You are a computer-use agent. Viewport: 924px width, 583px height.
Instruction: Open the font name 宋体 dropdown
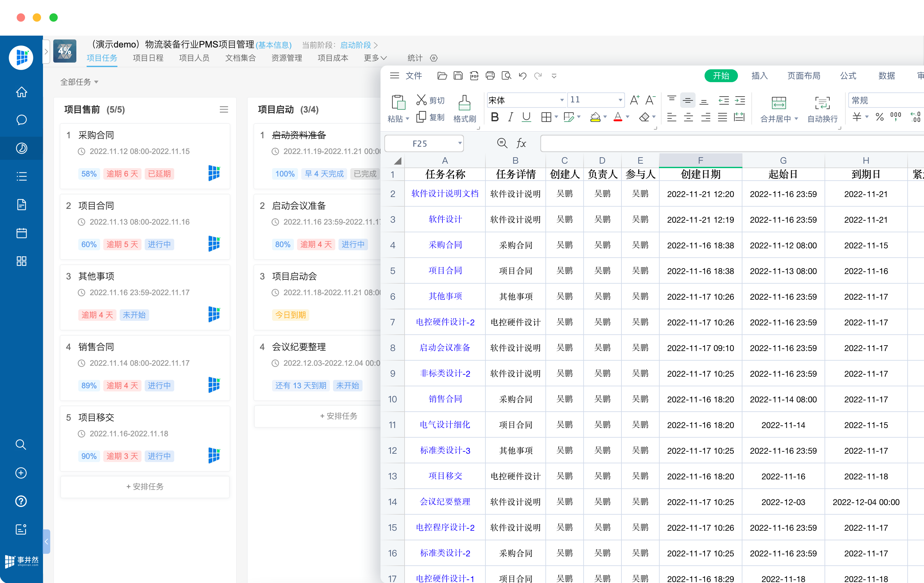pos(561,100)
